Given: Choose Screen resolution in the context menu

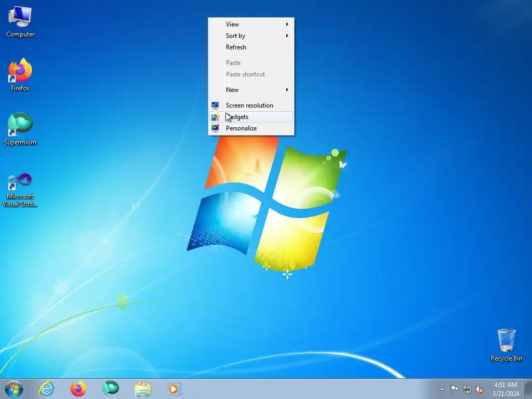Looking at the screenshot, I should (x=251, y=105).
